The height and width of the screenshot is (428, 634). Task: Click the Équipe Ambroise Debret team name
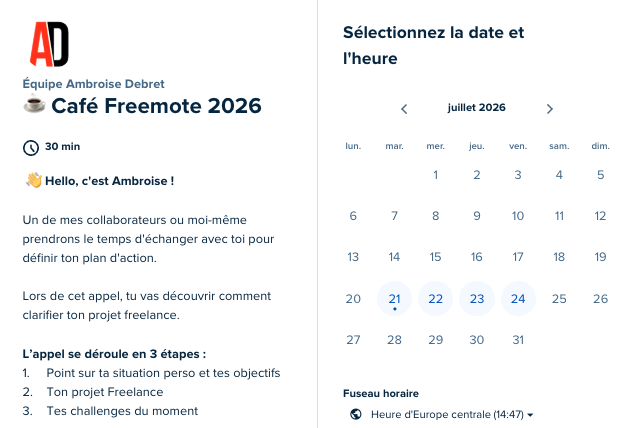(93, 84)
